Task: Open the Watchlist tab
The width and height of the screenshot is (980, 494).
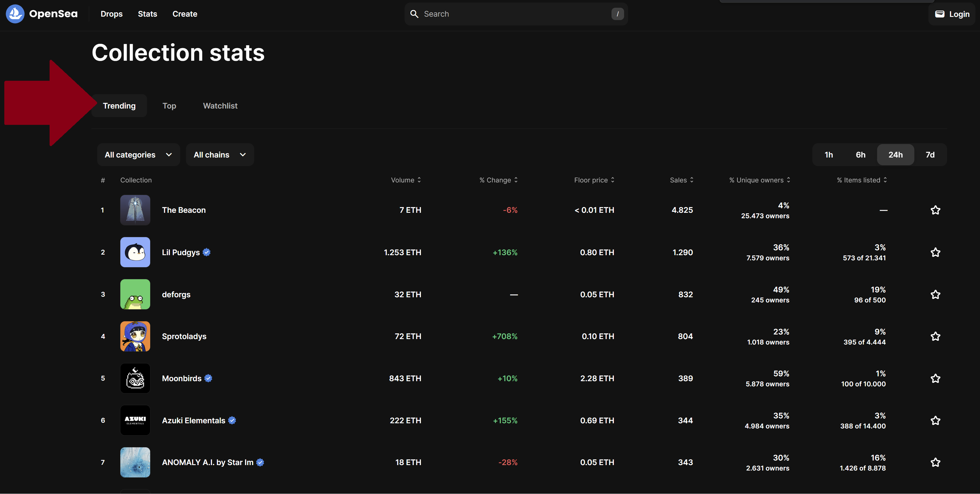Action: (220, 106)
